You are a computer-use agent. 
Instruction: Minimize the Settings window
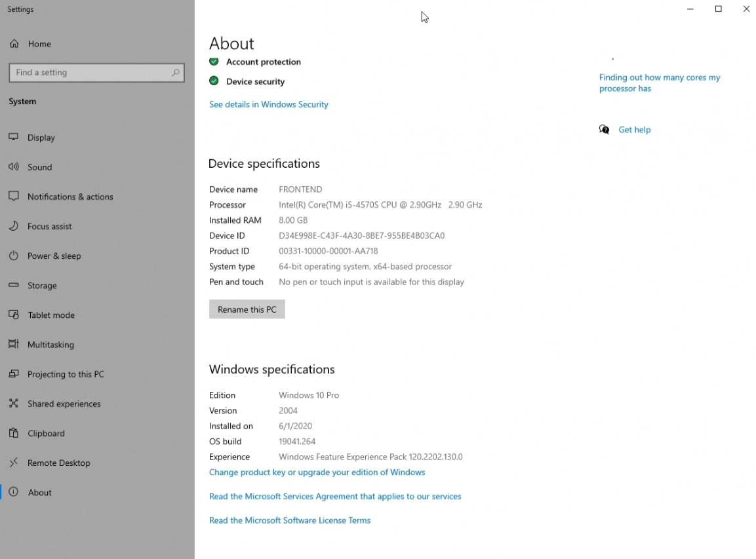click(690, 9)
